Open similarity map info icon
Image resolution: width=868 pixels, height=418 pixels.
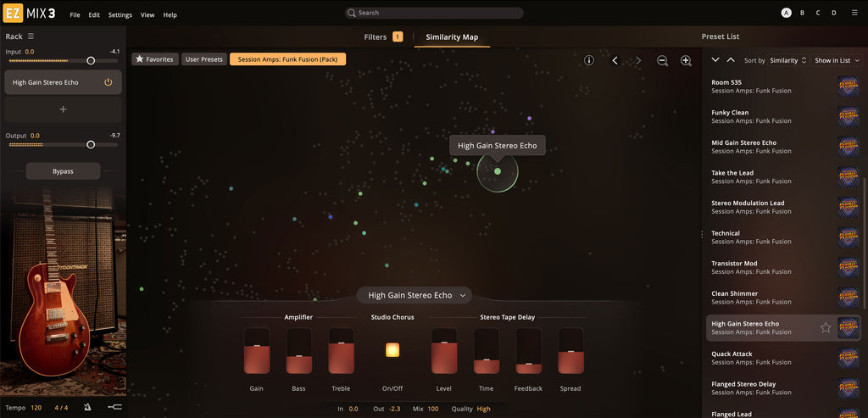click(589, 60)
